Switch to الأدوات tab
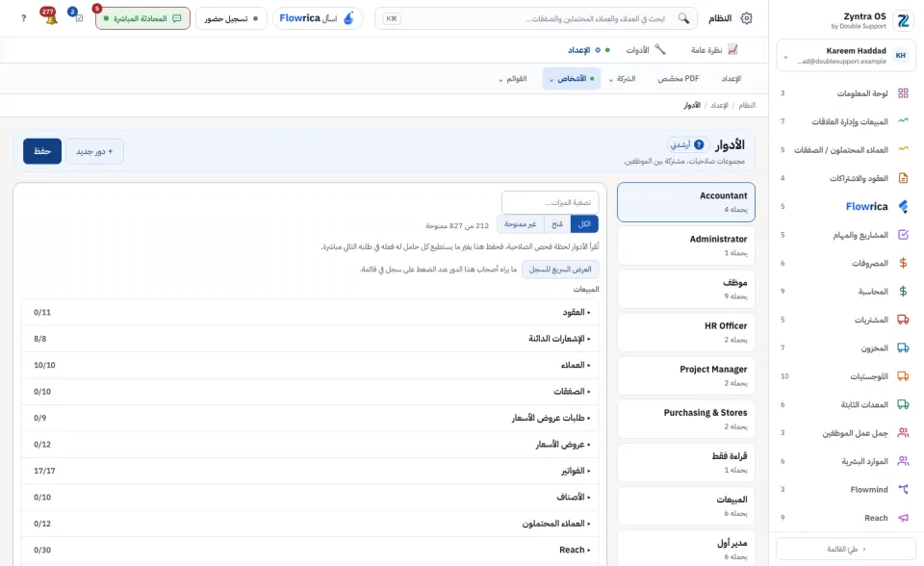The width and height of the screenshot is (924, 566). pyautogui.click(x=646, y=50)
